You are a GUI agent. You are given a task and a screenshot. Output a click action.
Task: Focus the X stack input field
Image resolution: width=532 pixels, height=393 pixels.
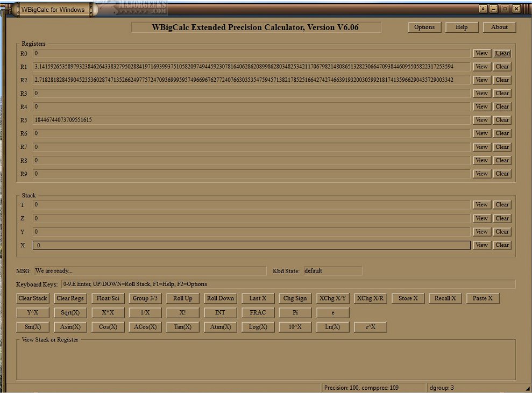[251, 245]
